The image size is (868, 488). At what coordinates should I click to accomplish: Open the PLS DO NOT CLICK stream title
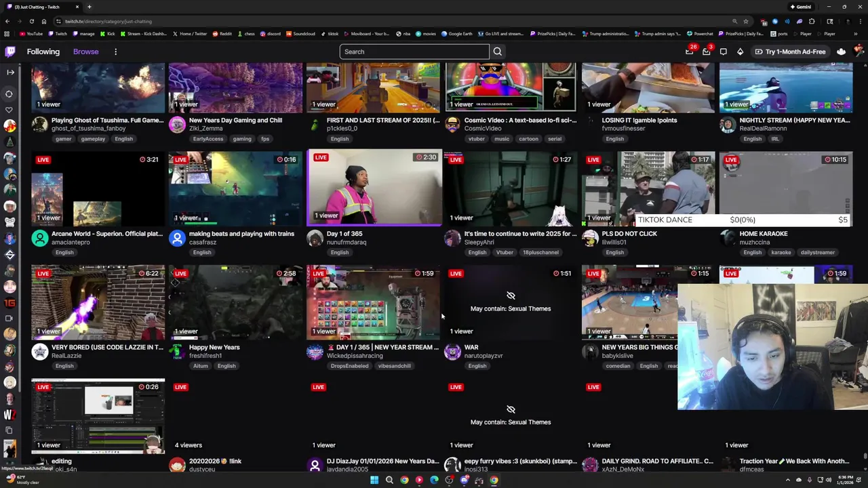[629, 234]
